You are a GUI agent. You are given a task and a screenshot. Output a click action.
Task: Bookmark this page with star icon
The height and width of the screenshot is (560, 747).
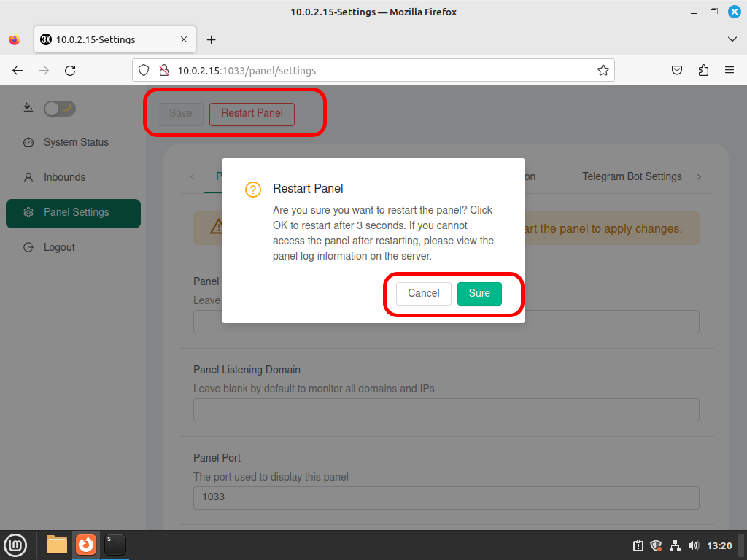[603, 71]
